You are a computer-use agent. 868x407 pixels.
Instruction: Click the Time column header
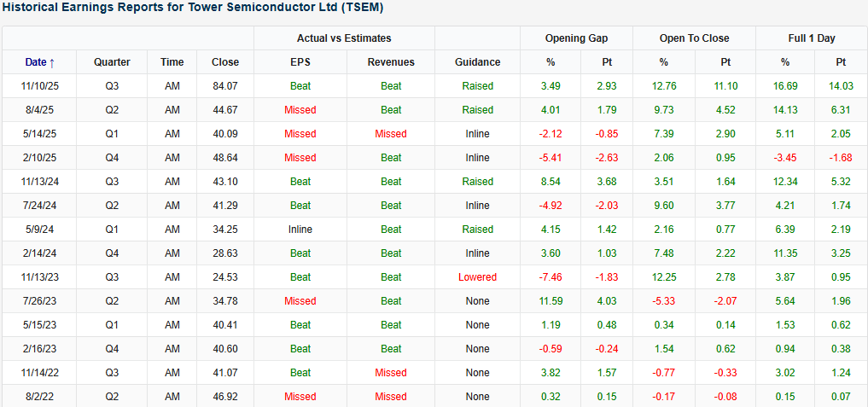[172, 62]
